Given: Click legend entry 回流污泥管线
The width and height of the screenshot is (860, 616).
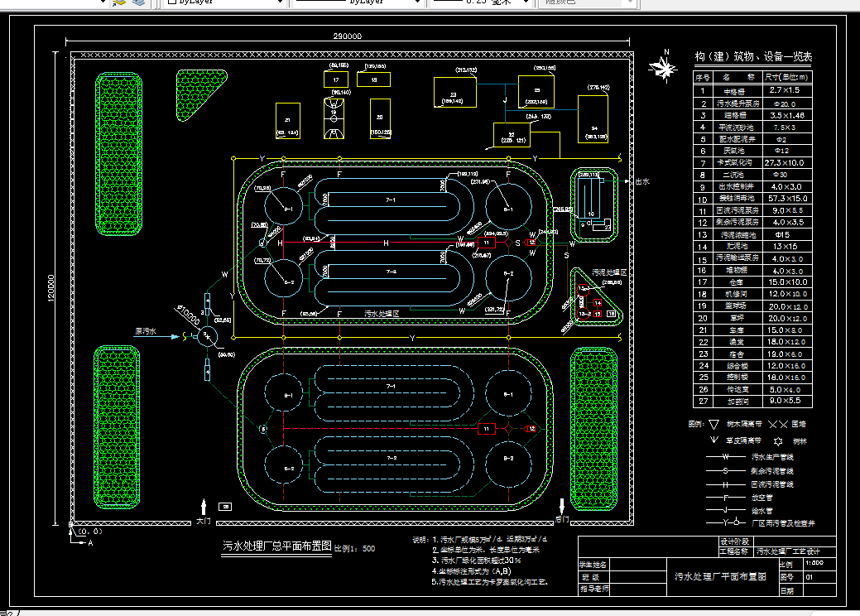Looking at the screenshot, I should [x=772, y=484].
